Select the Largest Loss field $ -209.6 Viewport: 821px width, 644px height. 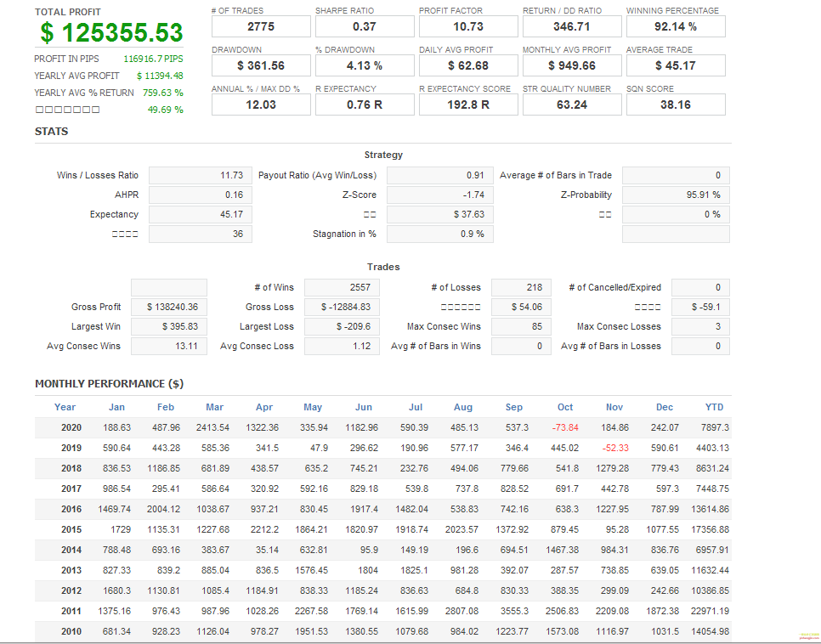click(342, 327)
